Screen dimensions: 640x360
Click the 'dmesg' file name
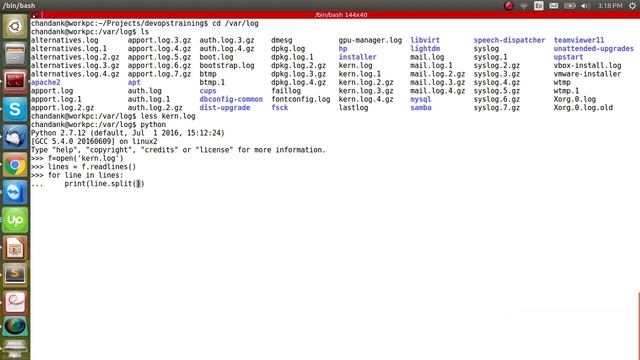tap(282, 40)
